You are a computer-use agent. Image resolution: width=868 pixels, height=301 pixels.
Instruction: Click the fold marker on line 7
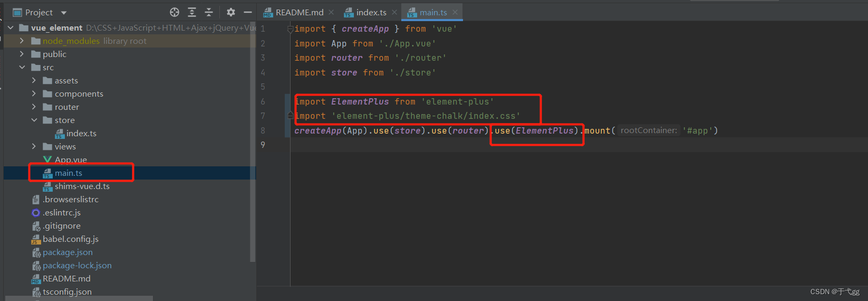coord(290,115)
